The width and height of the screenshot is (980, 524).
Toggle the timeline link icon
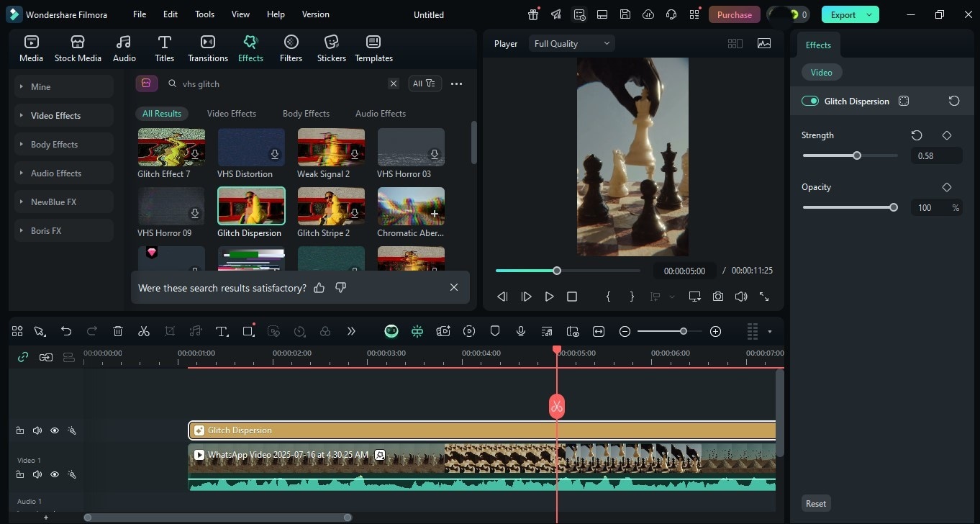[23, 356]
